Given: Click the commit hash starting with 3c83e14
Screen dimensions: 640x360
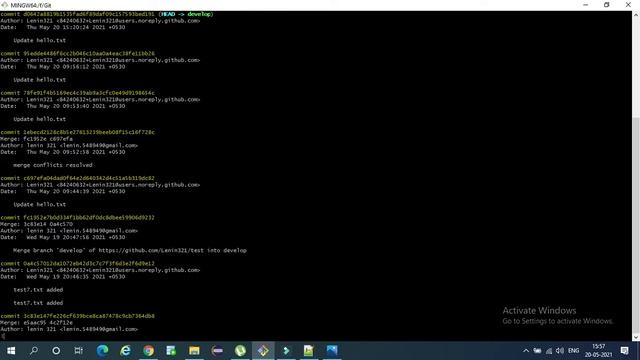Looking at the screenshot, I should [x=89, y=316].
